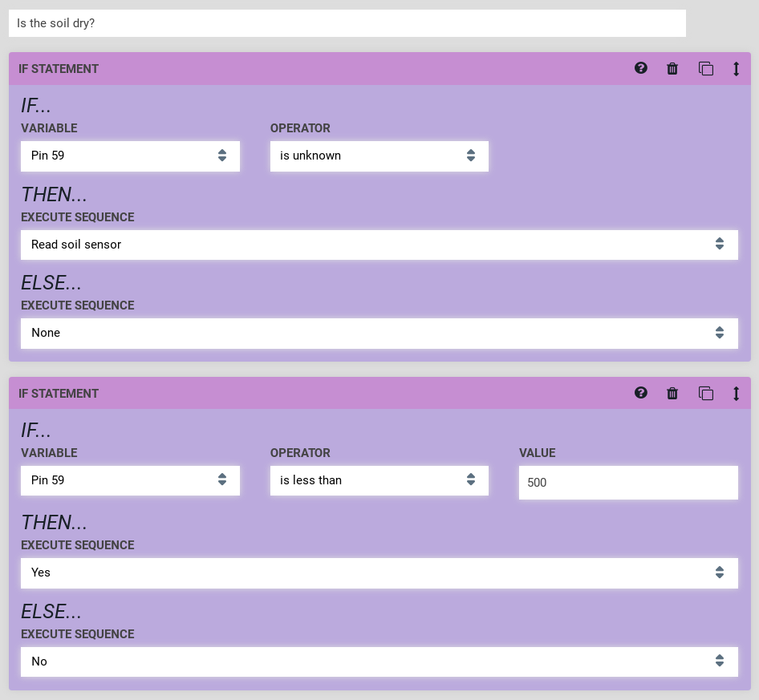Click reorder arrow on second IF statement
Viewport: 759px width, 700px height.
point(736,394)
